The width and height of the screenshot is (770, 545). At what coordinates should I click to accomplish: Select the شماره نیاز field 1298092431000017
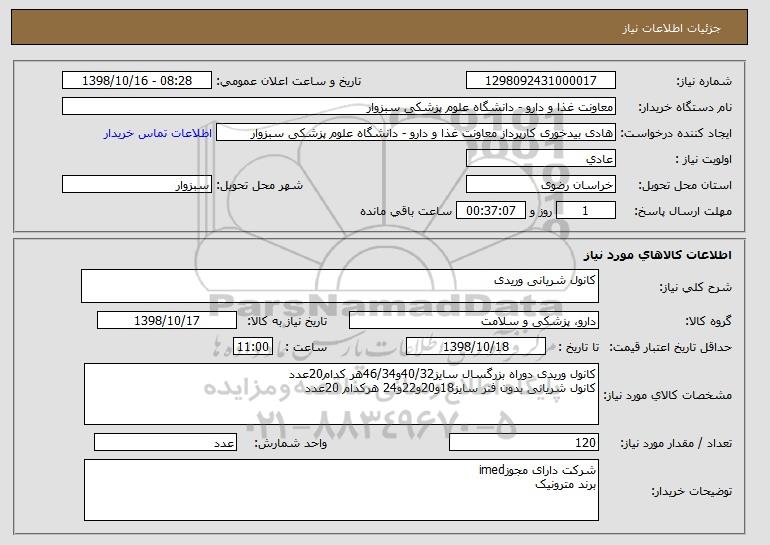pos(541,81)
